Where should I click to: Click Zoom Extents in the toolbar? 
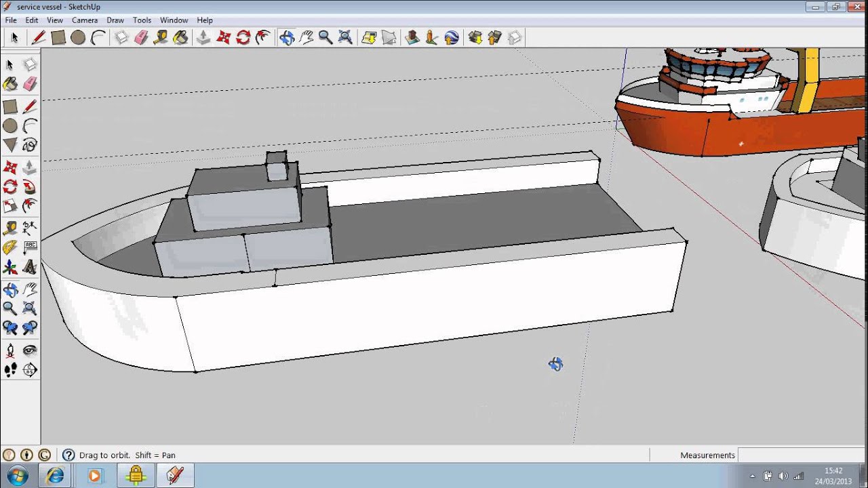click(x=345, y=38)
